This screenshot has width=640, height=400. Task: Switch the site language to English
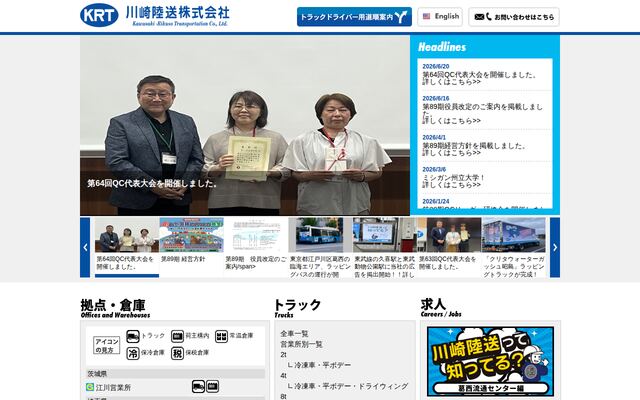tap(440, 17)
